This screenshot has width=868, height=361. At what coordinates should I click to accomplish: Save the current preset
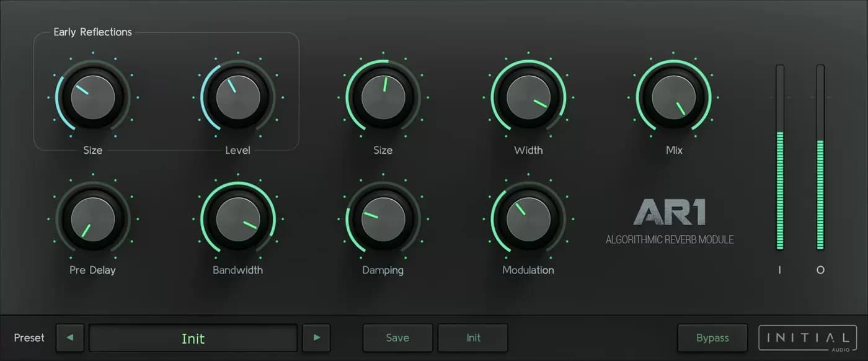397,338
